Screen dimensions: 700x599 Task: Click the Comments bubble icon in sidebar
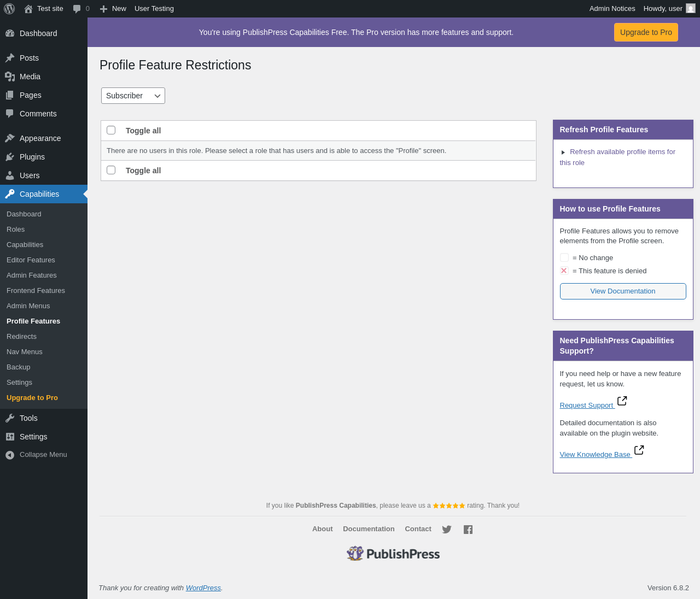[10, 114]
